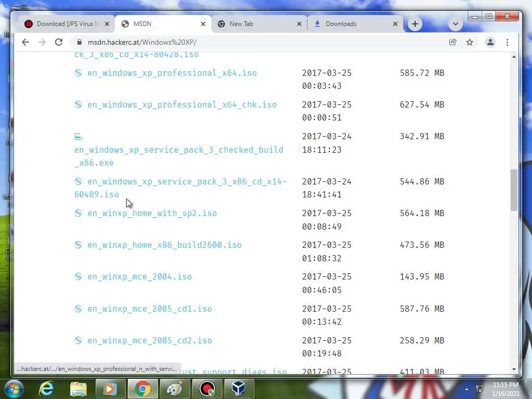Launch Internet Explorer from the taskbar
532x399 pixels.
46,389
